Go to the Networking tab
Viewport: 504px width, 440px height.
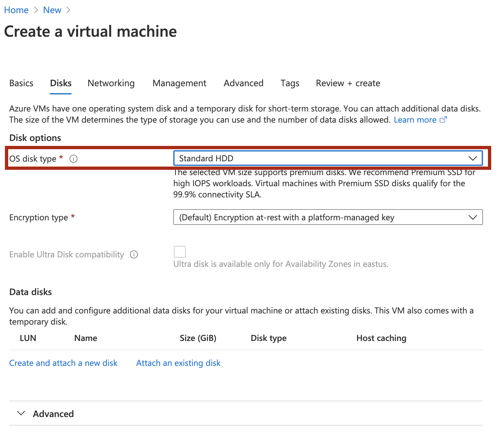click(111, 83)
